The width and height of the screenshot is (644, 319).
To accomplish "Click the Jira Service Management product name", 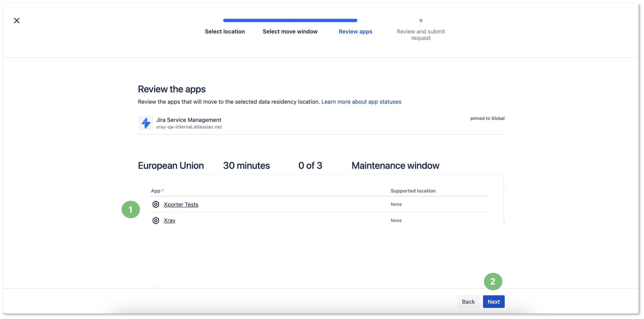I will [188, 120].
